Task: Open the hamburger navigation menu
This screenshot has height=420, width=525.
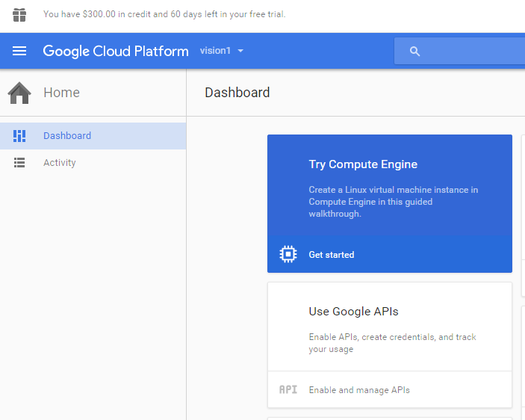Action: 19,51
